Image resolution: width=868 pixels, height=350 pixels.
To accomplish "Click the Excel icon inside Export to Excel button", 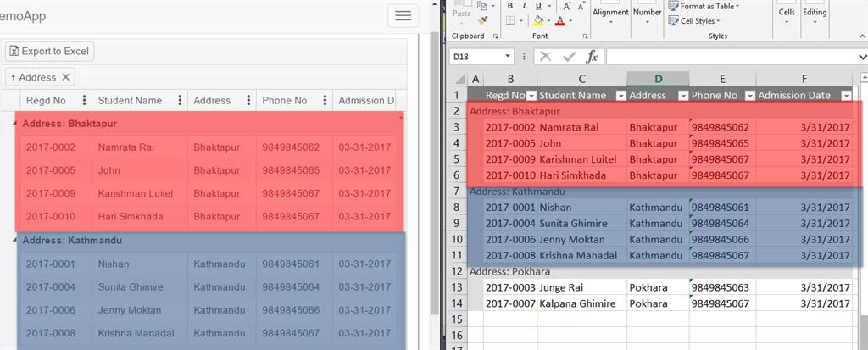I will tap(14, 51).
